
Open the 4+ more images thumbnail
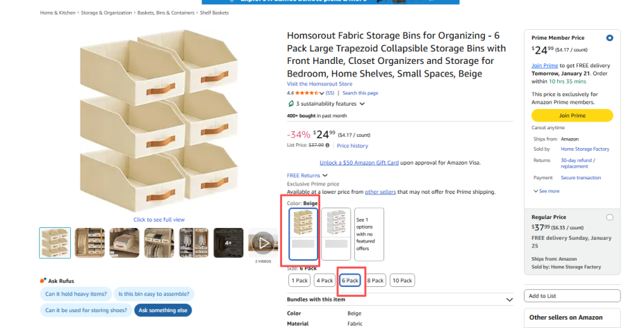click(x=229, y=243)
